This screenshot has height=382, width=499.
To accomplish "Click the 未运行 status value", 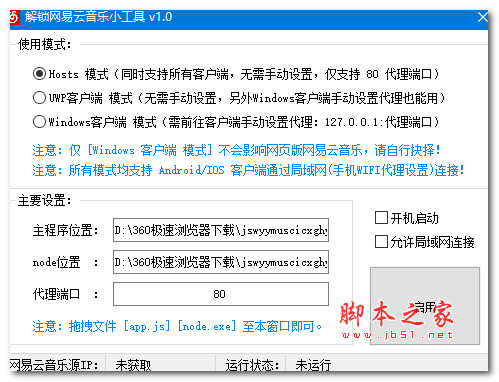I will pos(313,365).
